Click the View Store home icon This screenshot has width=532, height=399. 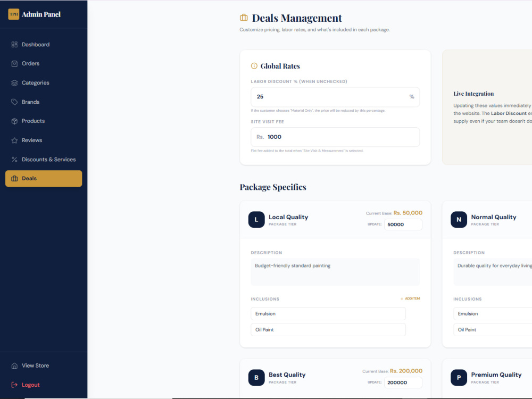pos(14,366)
